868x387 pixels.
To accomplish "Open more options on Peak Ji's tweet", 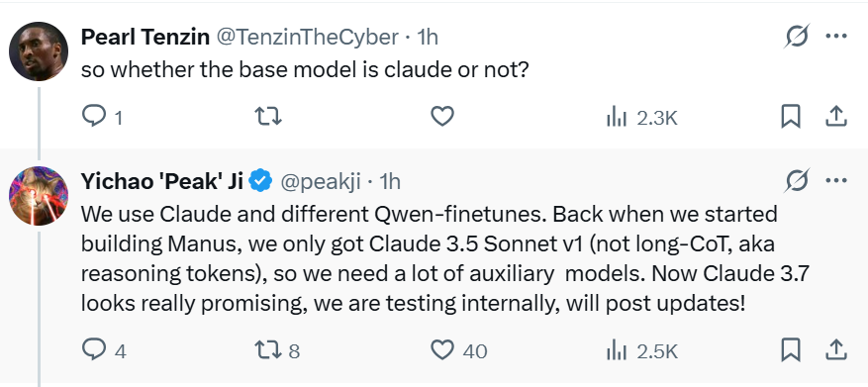I will click(836, 180).
